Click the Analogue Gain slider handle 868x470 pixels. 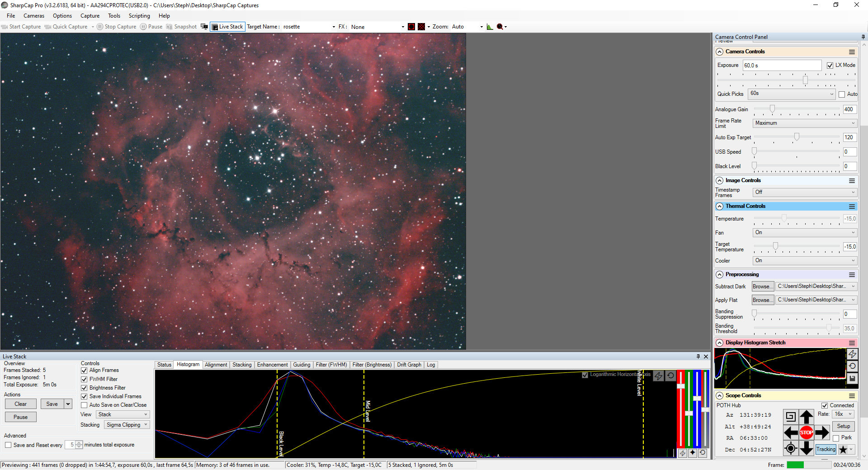point(772,109)
